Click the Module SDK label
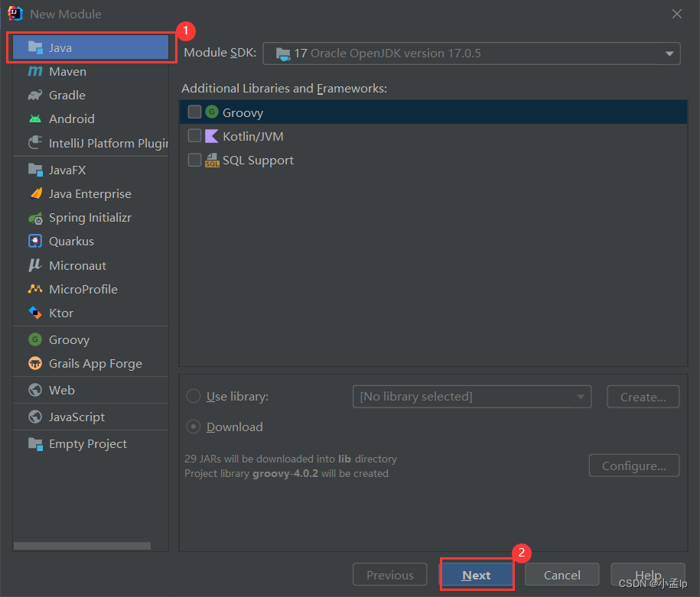Image resolution: width=700 pixels, height=597 pixels. point(220,53)
